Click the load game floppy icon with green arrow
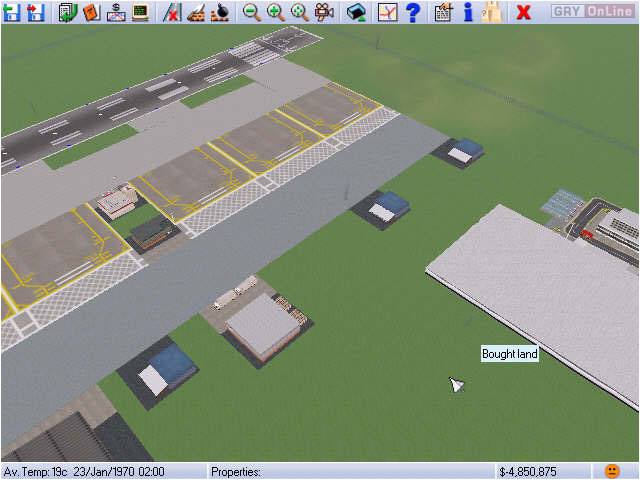Viewport: 640px width, 480px height. [x=11, y=12]
